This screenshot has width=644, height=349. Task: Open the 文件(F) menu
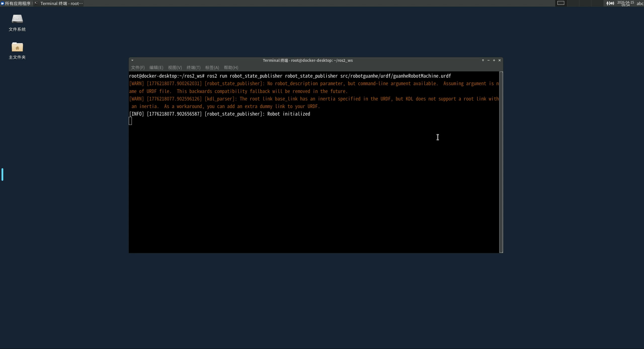(138, 68)
